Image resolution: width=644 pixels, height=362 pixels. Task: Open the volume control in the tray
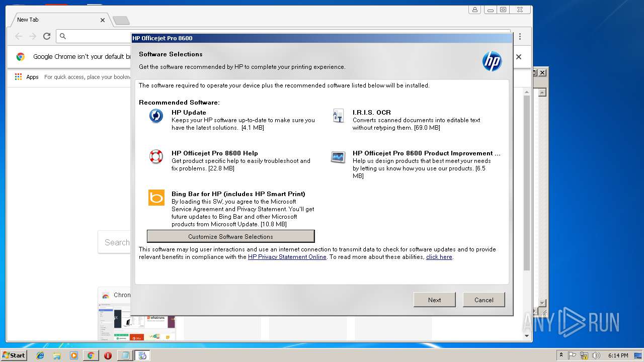coord(596,355)
